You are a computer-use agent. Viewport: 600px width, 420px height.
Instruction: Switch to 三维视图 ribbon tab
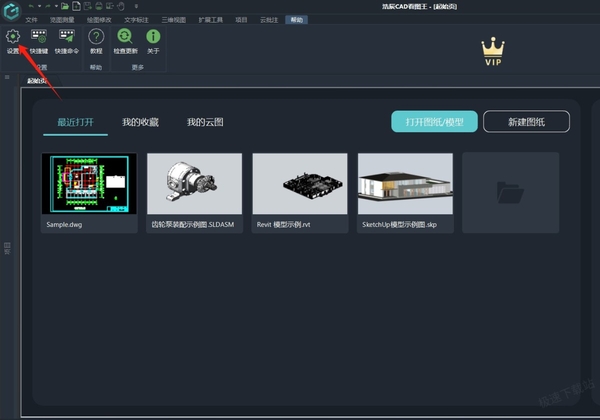coord(174,20)
